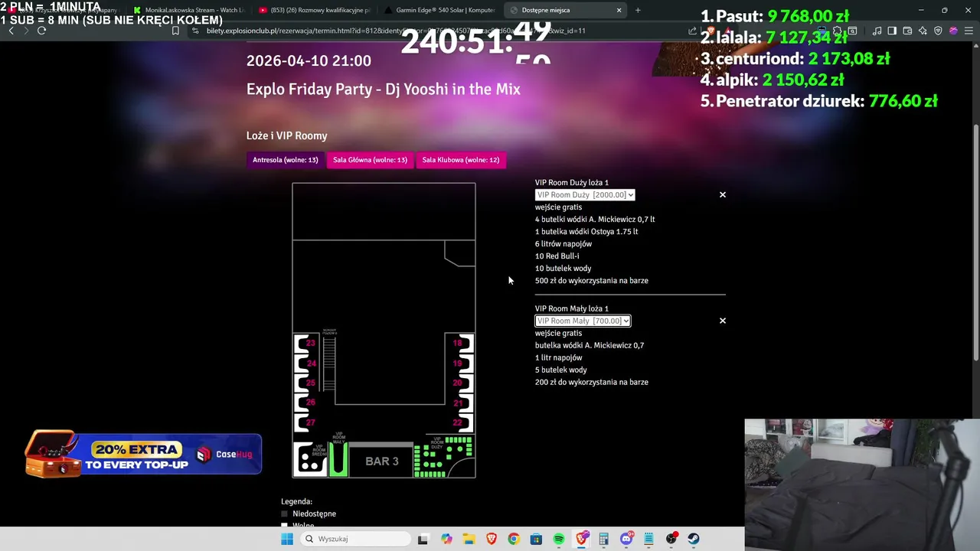Switch to the Sala Klubowa tab
This screenshot has height=551, width=980.
[x=460, y=160]
